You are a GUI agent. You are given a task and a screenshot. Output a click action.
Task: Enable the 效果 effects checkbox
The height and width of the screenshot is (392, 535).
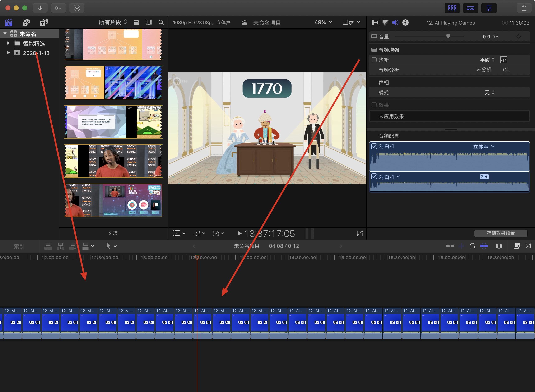point(374,105)
